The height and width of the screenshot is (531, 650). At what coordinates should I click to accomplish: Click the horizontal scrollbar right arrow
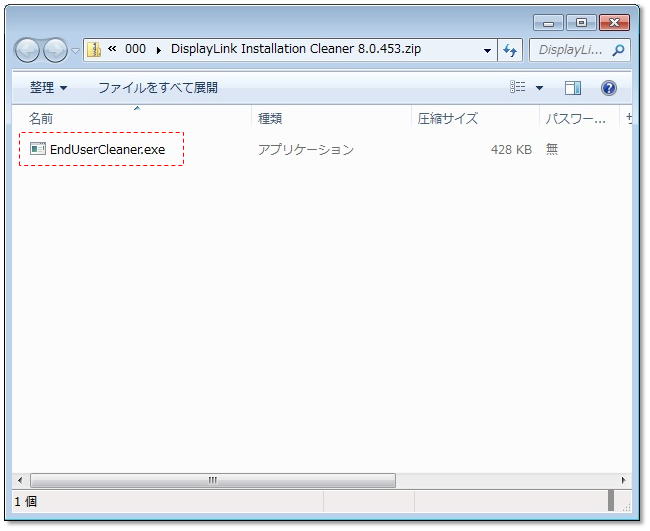[623, 481]
